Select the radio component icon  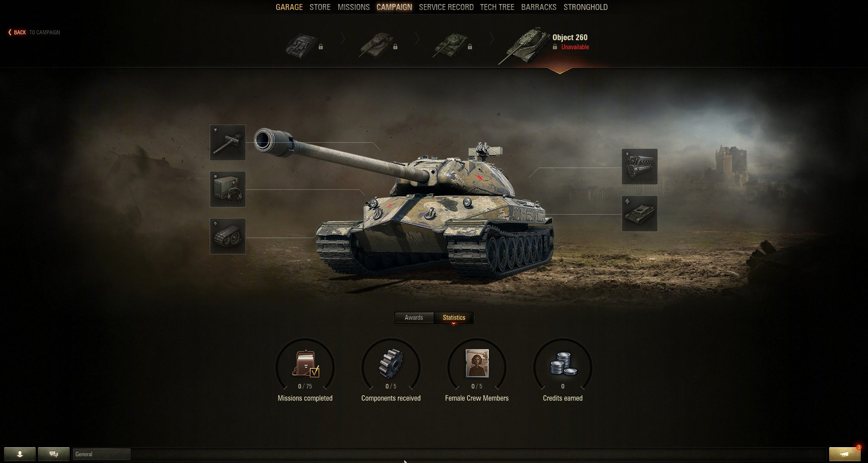228,189
